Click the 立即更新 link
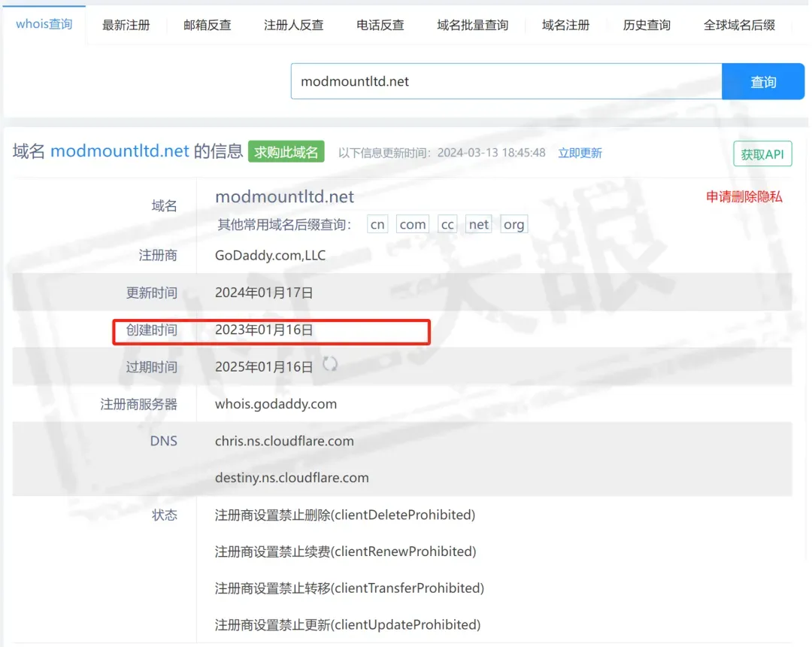Screen dimensions: 812x647 tap(580, 153)
